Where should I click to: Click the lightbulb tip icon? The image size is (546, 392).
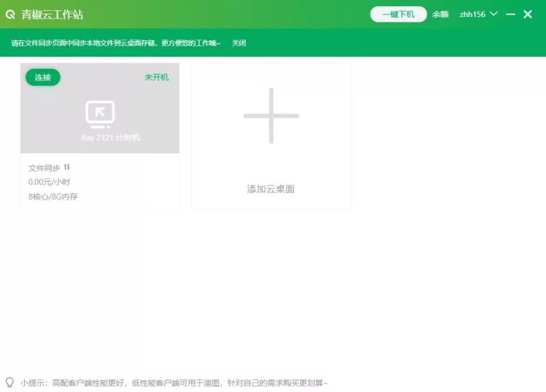10,382
